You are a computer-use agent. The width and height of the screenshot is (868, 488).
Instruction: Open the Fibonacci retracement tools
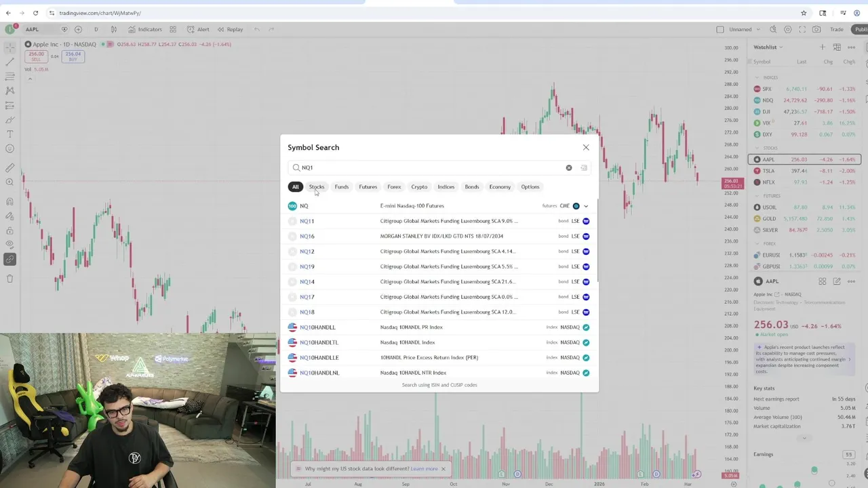tap(9, 77)
